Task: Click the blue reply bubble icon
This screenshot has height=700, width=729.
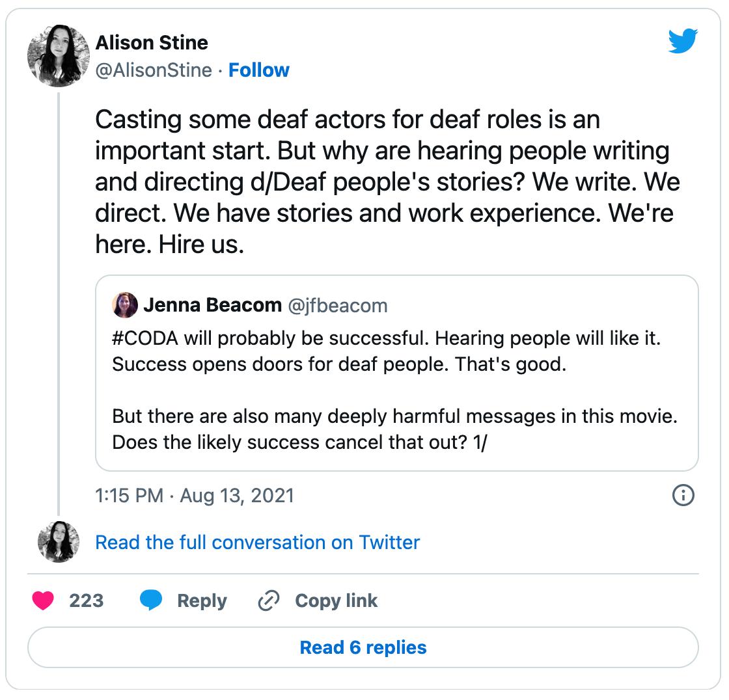Action: point(151,600)
